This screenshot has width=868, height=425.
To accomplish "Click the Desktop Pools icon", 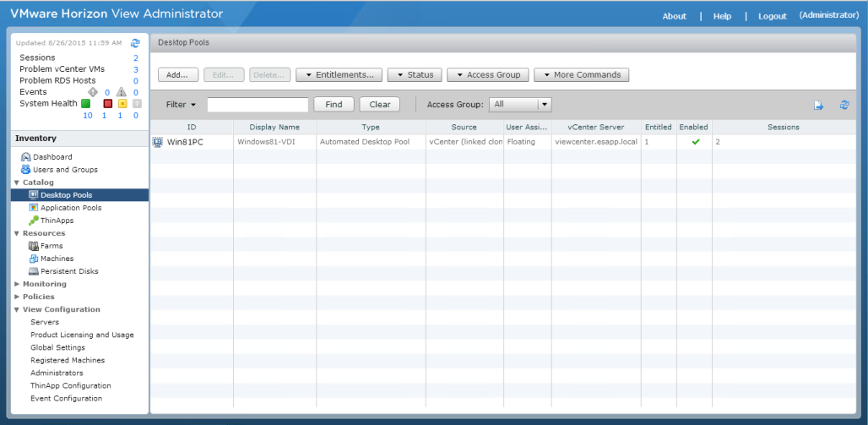I will click(x=33, y=195).
